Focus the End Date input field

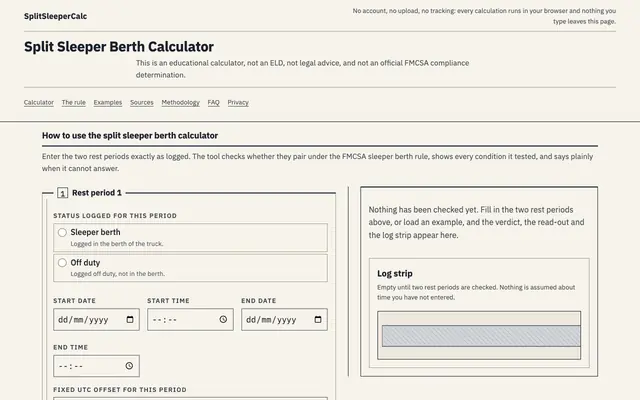pyautogui.click(x=284, y=319)
